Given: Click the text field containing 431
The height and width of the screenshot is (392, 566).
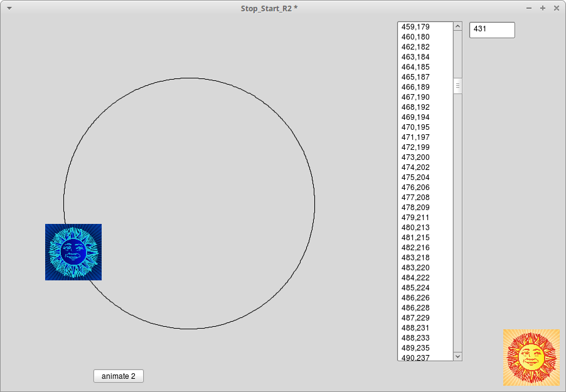Looking at the screenshot, I should (x=492, y=29).
